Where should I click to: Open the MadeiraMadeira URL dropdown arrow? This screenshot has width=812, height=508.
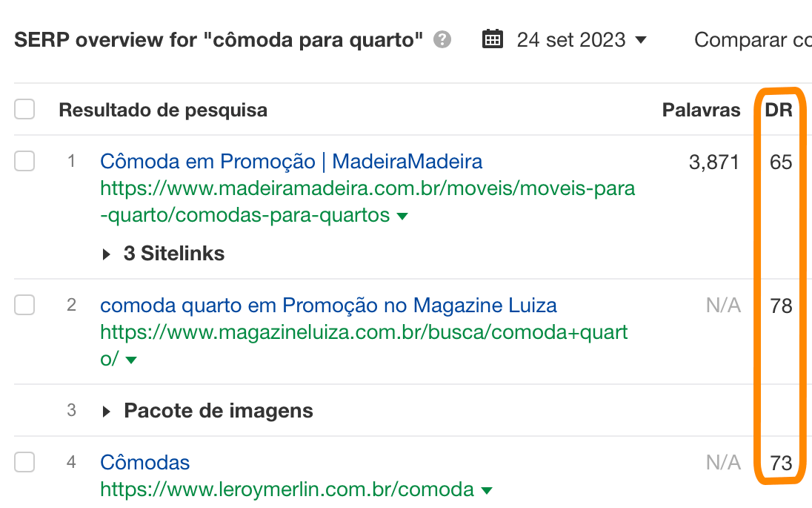402,217
